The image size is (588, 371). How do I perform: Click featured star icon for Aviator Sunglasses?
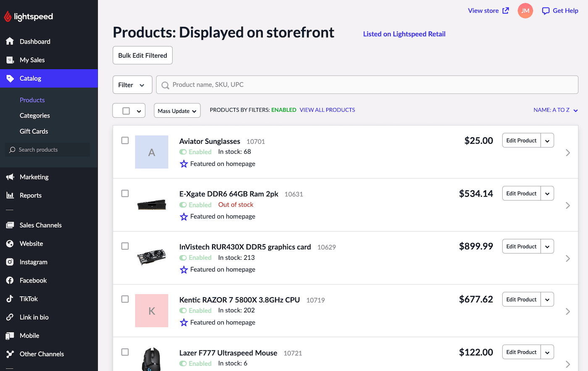184,164
